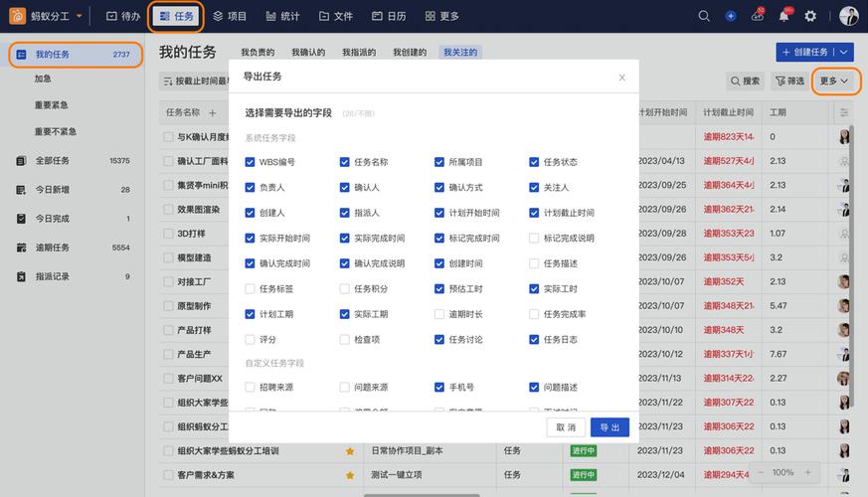Switch to 我负责的 filter tab
This screenshot has width=868, height=497.
[x=258, y=53]
